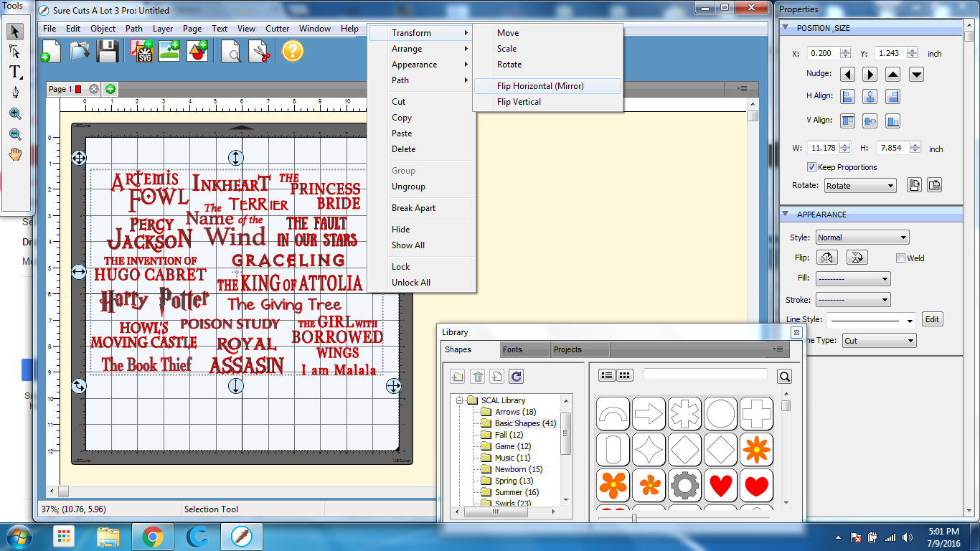Click the flip horizontal icon in Appearance
Image resolution: width=980 pixels, height=551 pixels.
coord(829,258)
